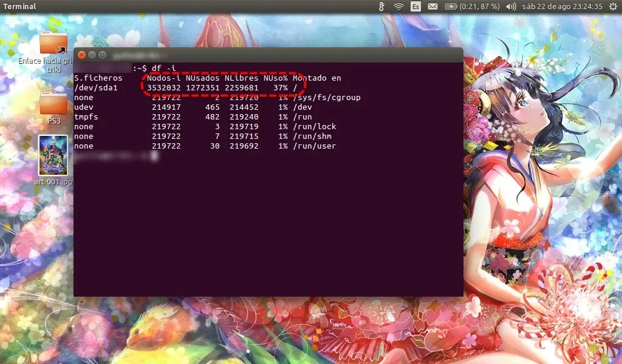The width and height of the screenshot is (622, 364).
Task: Open the battery status indicator
Action: pos(472,7)
